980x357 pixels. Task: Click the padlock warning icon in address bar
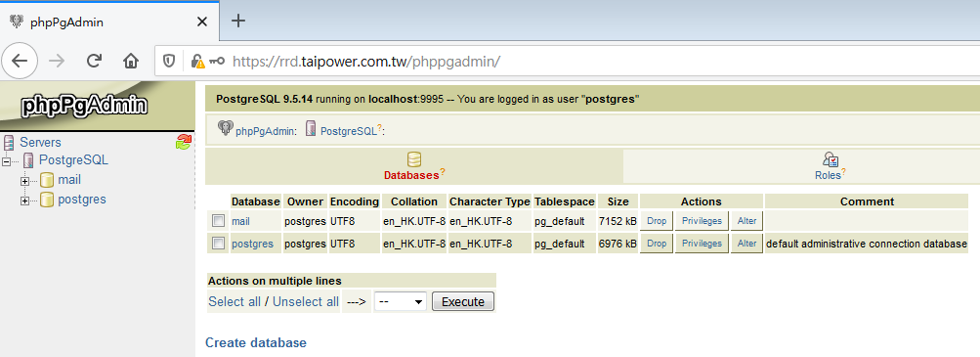tap(197, 61)
